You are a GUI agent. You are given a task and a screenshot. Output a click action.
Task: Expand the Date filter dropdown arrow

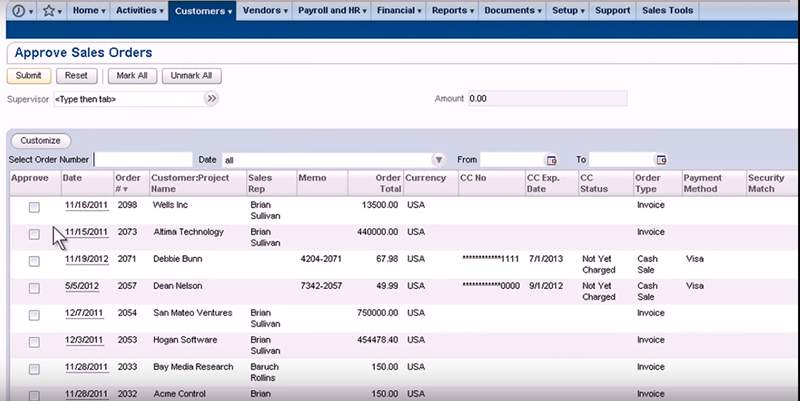[438, 160]
